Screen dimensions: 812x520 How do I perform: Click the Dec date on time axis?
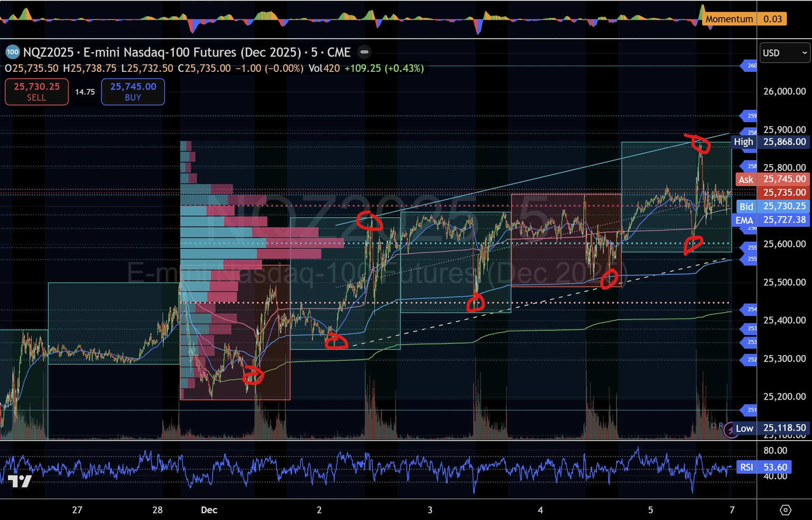tap(209, 510)
